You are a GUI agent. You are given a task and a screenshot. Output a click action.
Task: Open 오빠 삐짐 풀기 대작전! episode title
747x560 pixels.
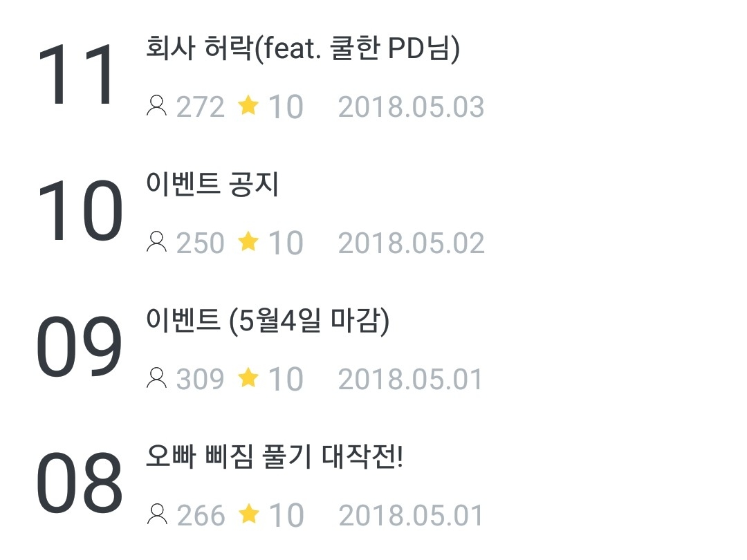pos(275,458)
